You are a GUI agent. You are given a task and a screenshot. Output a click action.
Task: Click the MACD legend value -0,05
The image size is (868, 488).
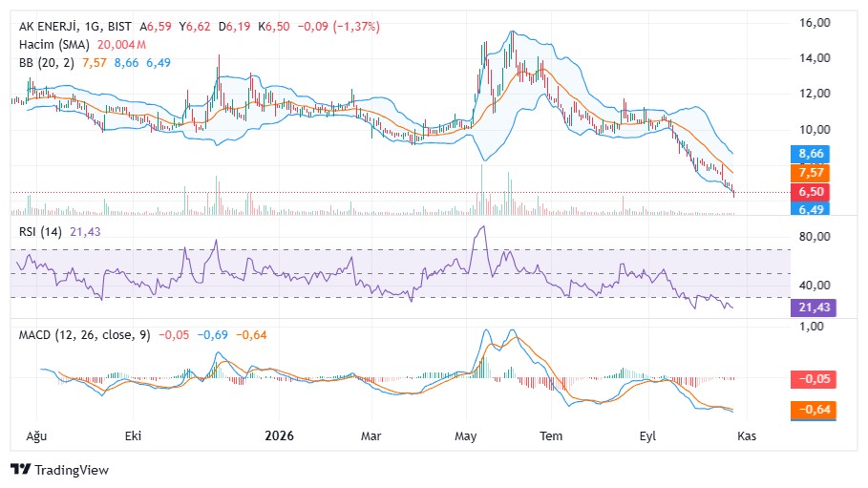pos(174,334)
